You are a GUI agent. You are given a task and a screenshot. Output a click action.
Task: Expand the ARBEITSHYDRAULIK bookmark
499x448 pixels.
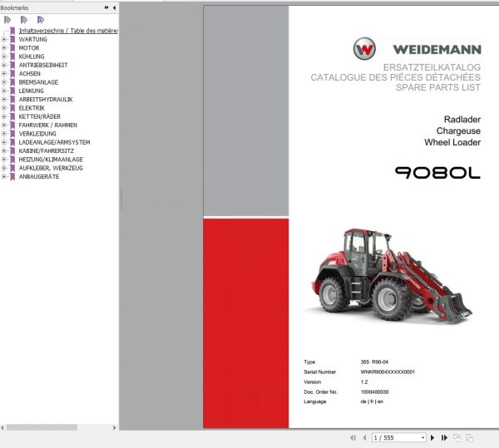pyautogui.click(x=4, y=100)
